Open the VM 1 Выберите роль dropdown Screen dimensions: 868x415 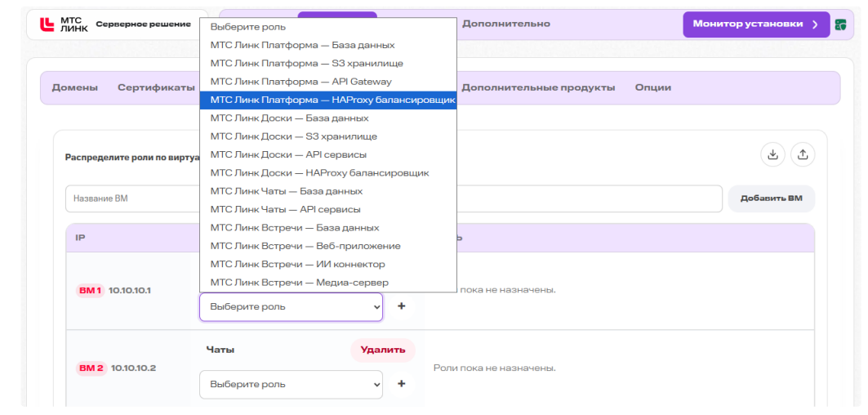pyautogui.click(x=292, y=306)
